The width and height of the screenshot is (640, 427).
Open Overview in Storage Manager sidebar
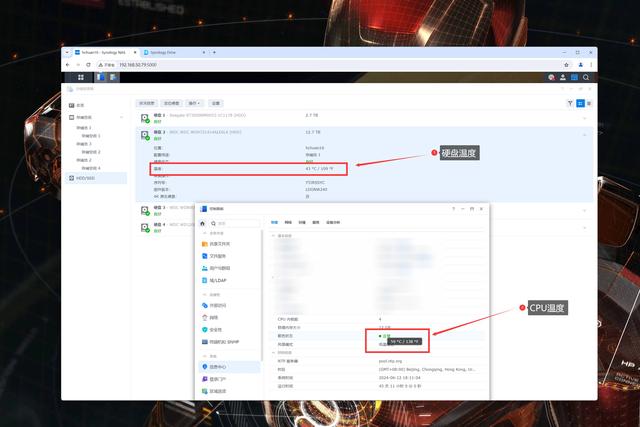pos(76,105)
